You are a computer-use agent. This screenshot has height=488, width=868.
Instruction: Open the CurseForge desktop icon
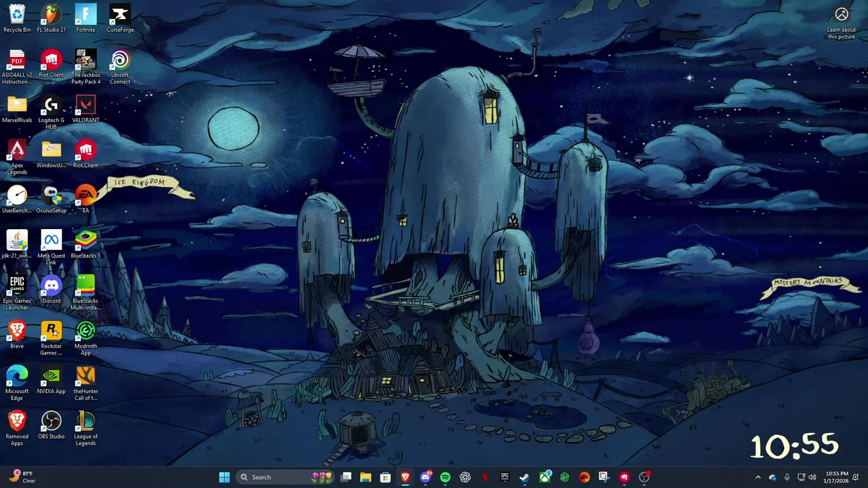[120, 18]
